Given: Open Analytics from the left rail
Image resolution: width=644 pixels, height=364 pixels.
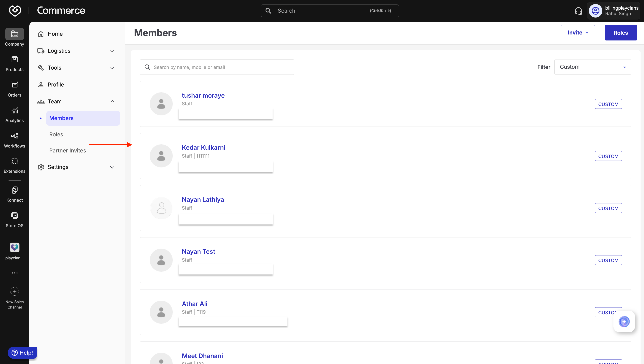Looking at the screenshot, I should coord(15,110).
